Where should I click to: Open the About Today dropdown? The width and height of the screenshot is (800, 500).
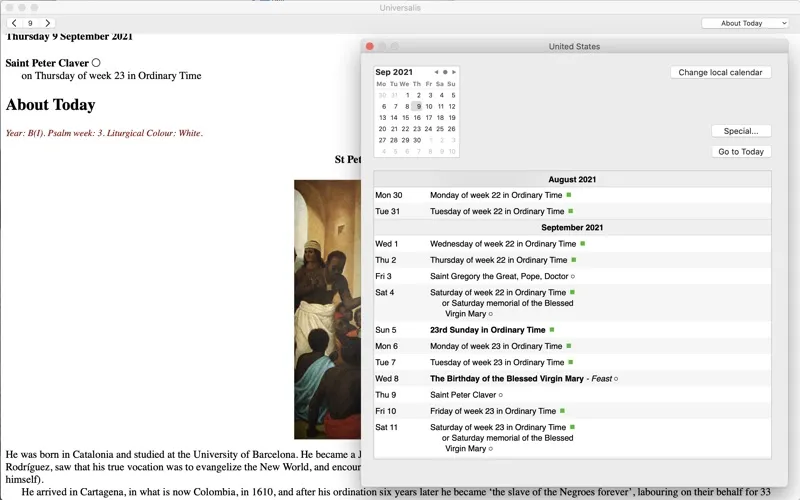[745, 23]
